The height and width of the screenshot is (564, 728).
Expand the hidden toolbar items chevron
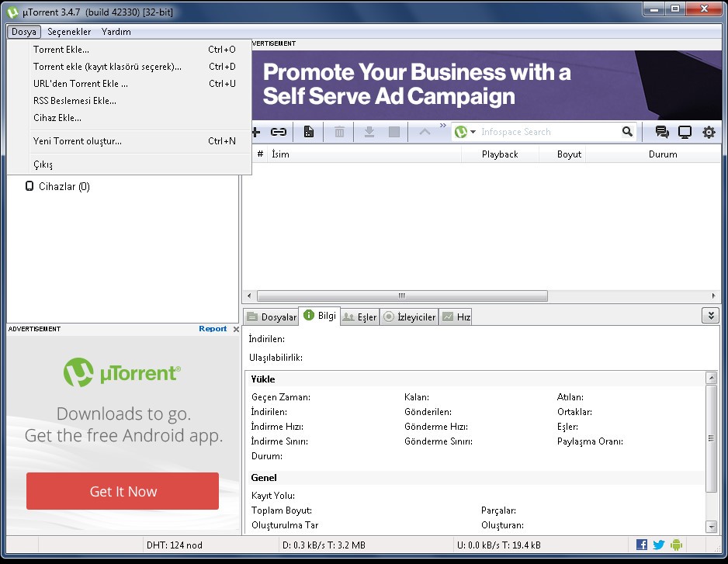click(x=443, y=126)
